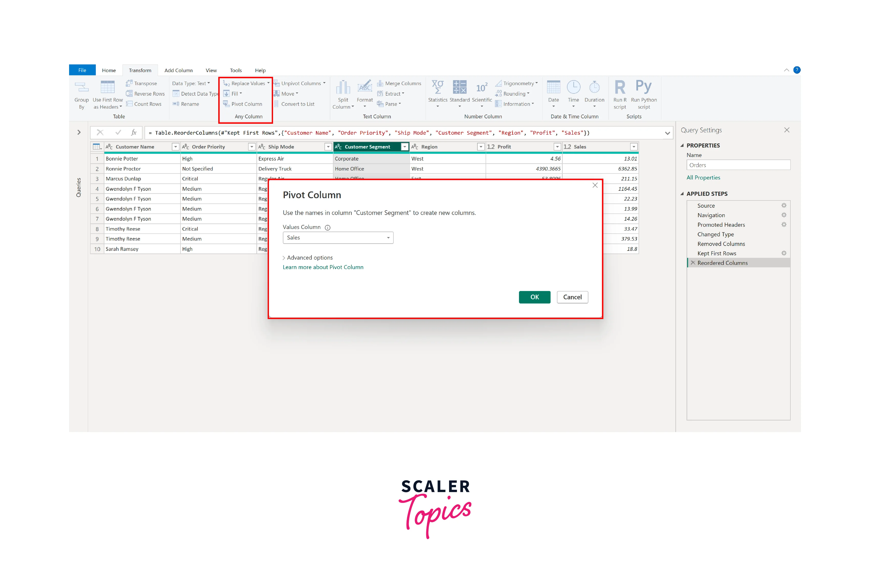870x588 pixels.
Task: Open Learn more about Pivot Column link
Action: pyautogui.click(x=323, y=267)
